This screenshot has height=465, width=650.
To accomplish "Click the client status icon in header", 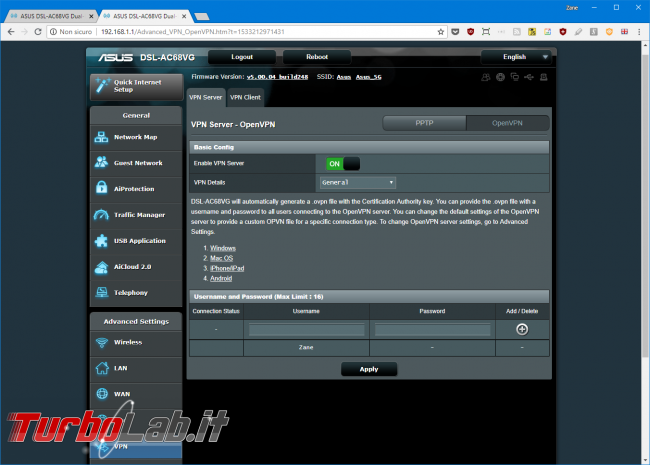I will pyautogui.click(x=485, y=77).
